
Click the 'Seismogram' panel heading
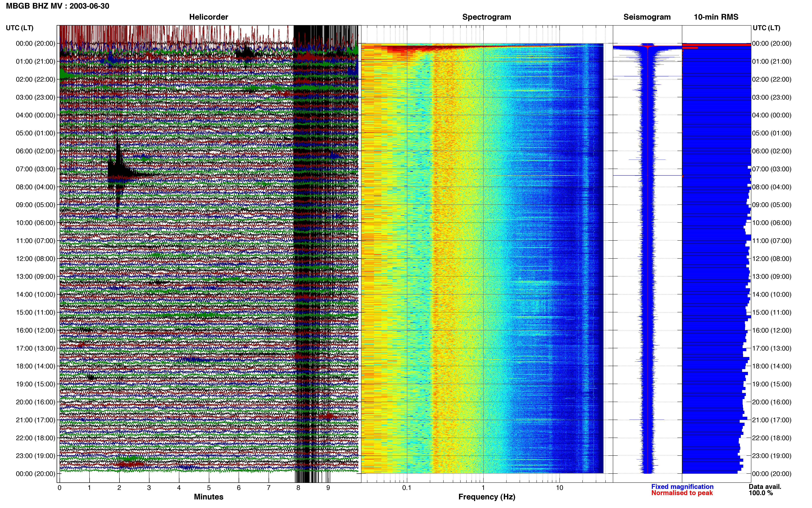pyautogui.click(x=647, y=17)
